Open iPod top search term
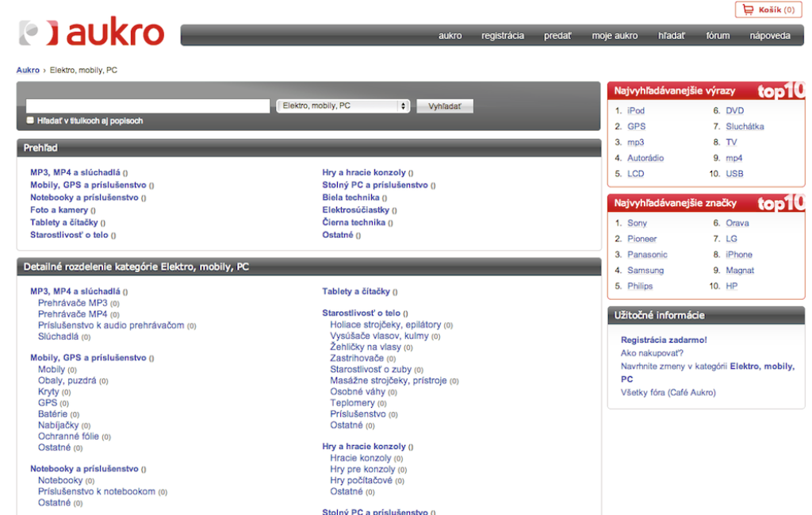This screenshot has width=812, height=515. 636,110
